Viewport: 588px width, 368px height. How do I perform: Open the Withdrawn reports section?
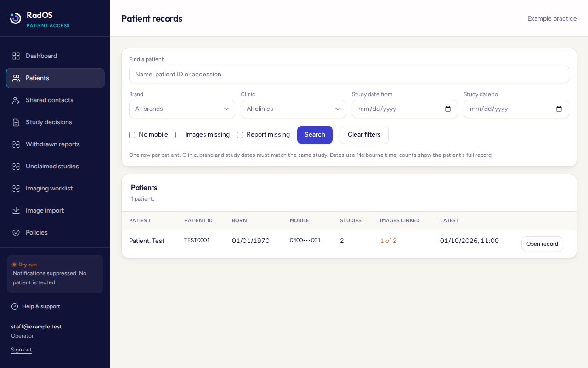click(55, 144)
